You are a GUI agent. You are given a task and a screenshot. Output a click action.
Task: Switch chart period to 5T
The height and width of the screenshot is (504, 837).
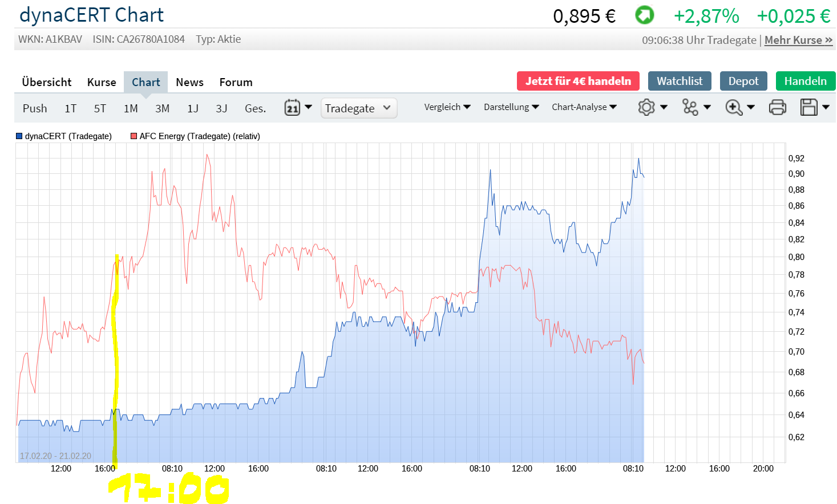click(x=100, y=108)
